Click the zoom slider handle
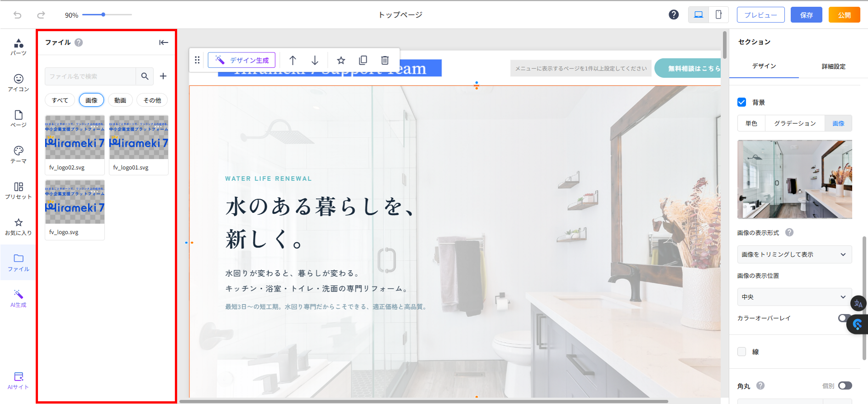Image resolution: width=868 pixels, height=404 pixels. coord(104,15)
